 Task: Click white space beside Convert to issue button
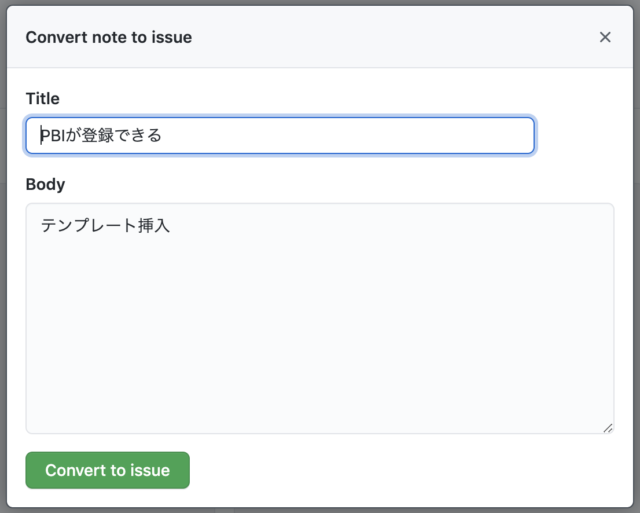click(x=408, y=470)
